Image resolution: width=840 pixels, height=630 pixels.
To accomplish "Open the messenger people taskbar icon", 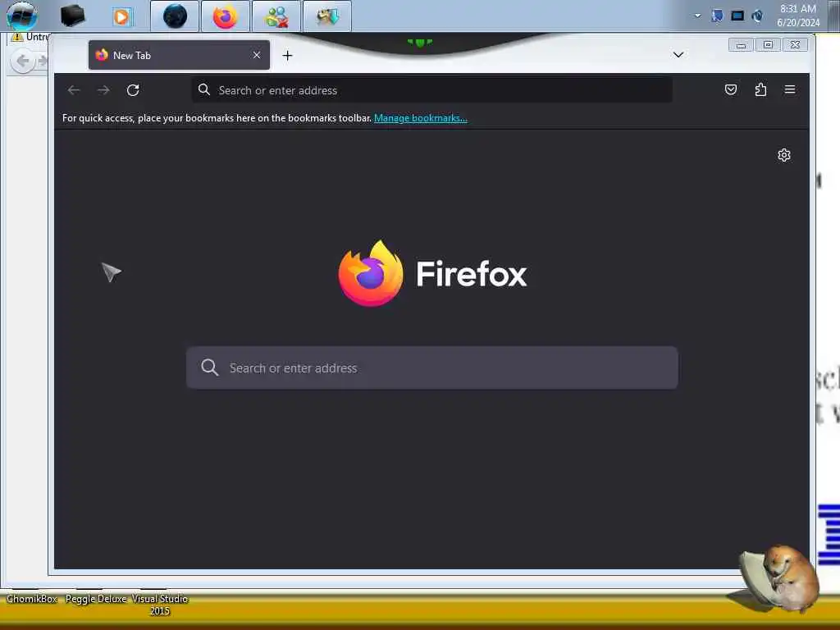I will [x=276, y=16].
